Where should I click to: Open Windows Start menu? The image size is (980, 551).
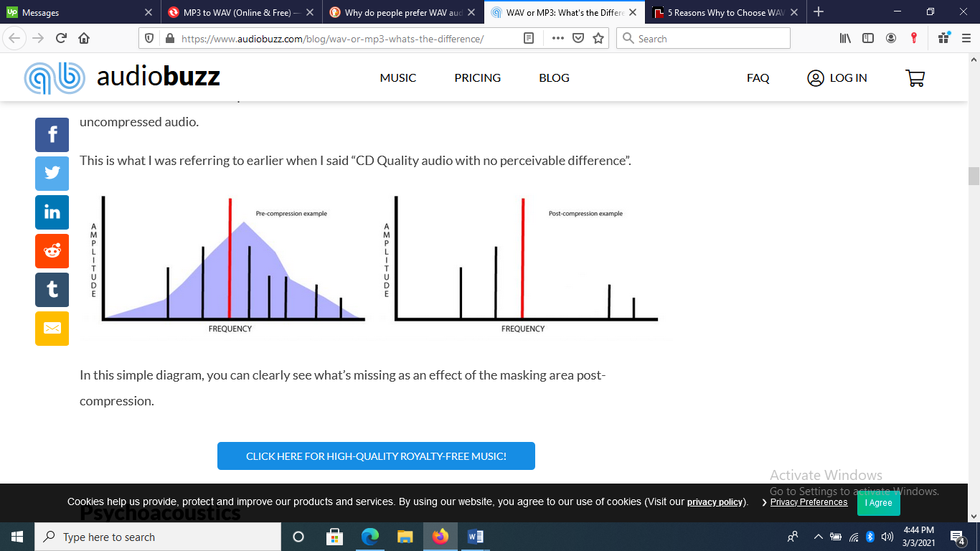(17, 537)
